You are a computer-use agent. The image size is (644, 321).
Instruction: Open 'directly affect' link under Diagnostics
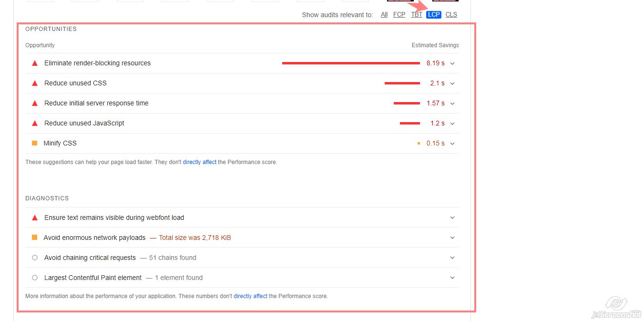tap(250, 296)
